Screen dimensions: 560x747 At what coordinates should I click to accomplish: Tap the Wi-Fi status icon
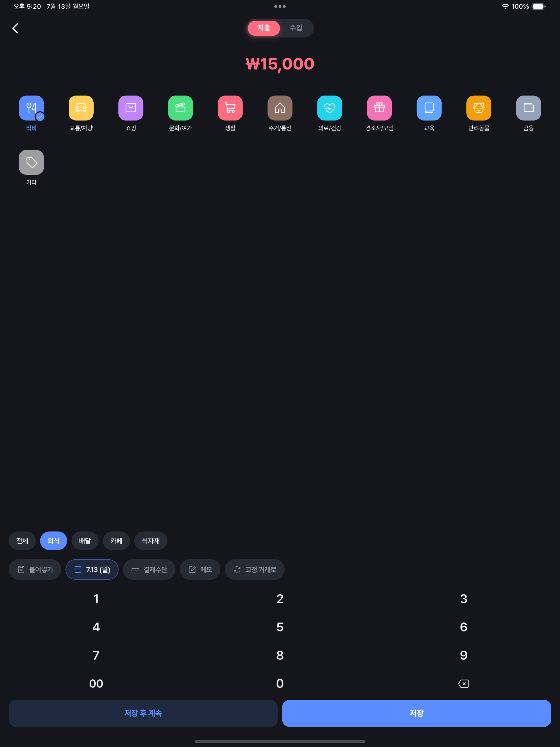[505, 7]
